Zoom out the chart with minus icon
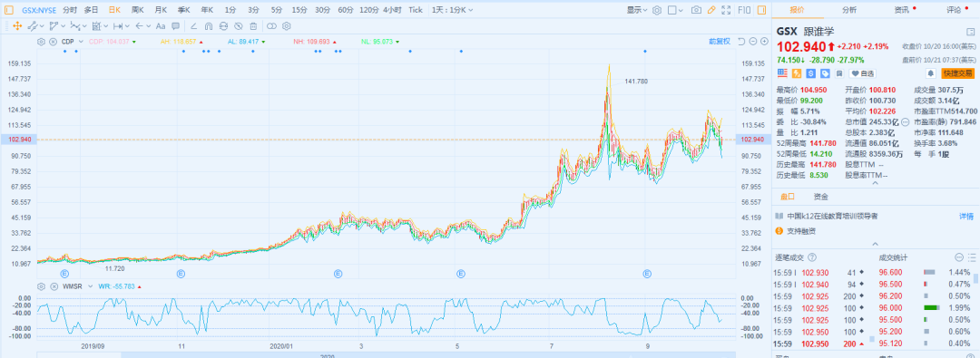 [x=753, y=41]
